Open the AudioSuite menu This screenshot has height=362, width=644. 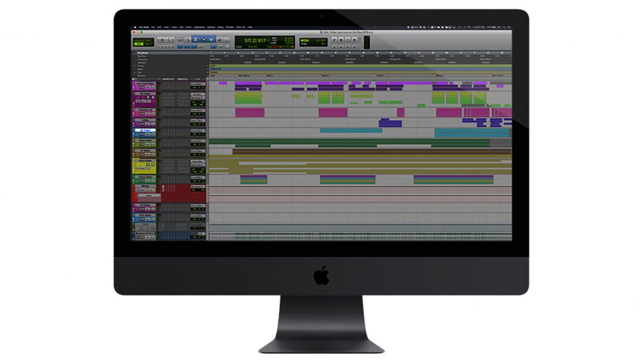199,27
